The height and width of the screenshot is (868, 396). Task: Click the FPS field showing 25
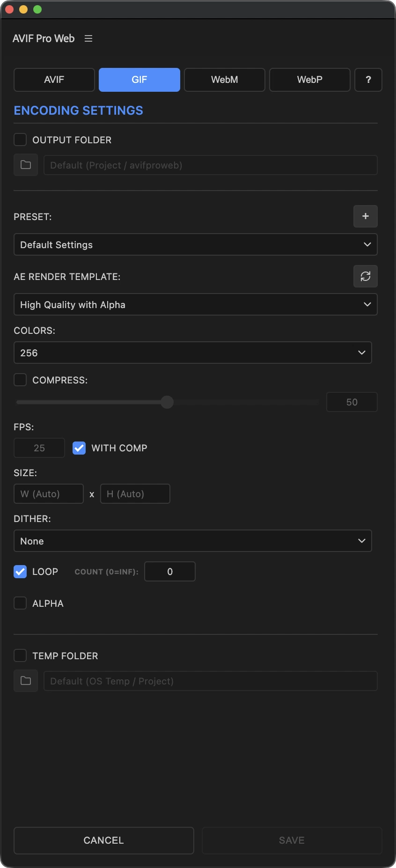pyautogui.click(x=39, y=448)
